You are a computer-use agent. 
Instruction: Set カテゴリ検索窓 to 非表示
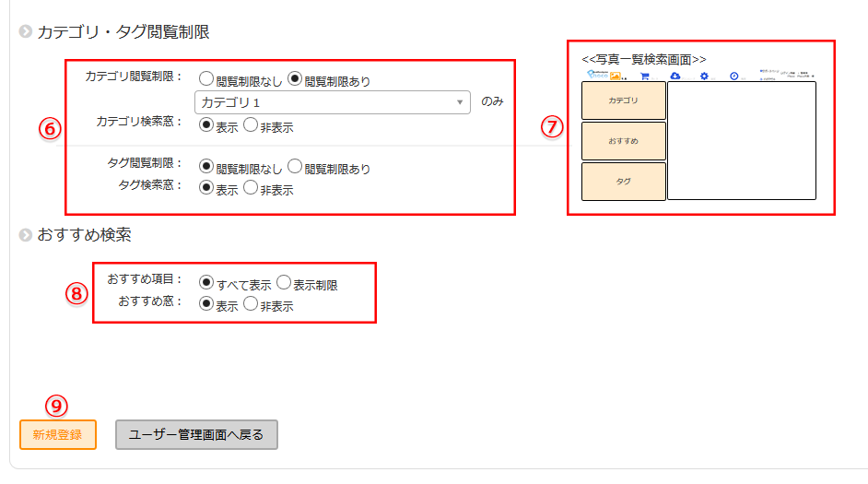(x=251, y=125)
